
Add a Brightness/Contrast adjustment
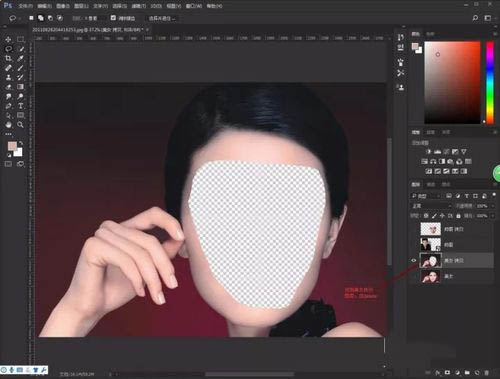[x=429, y=152]
